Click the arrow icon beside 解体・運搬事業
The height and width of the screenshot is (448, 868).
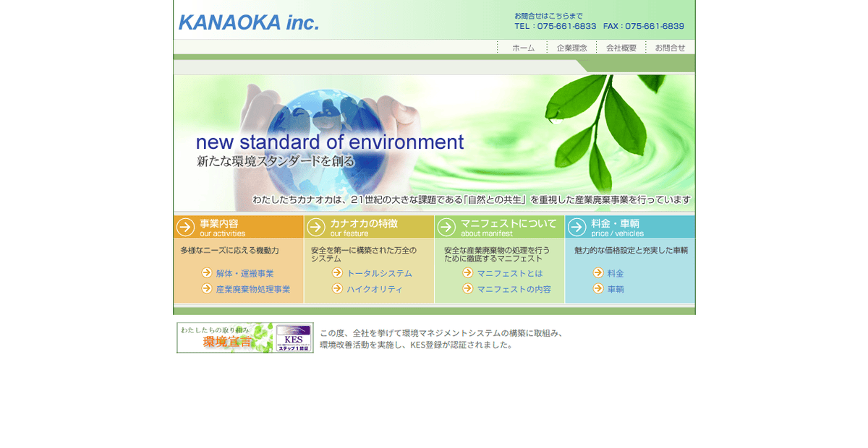[x=207, y=272]
